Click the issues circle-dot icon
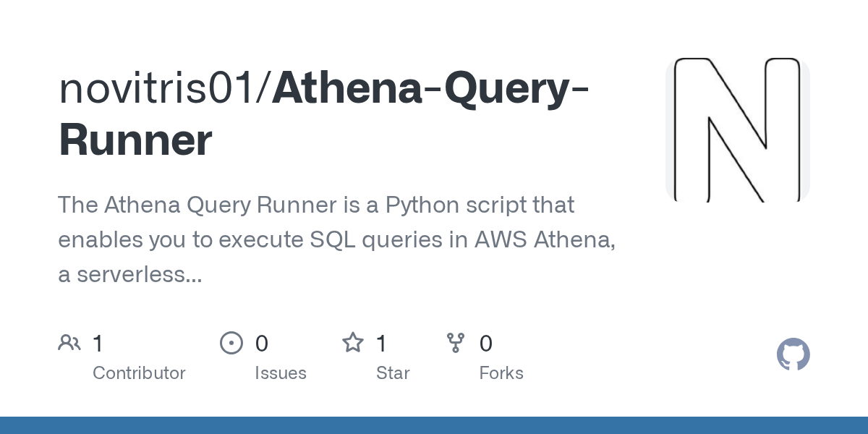This screenshot has width=868, height=434. (x=231, y=343)
